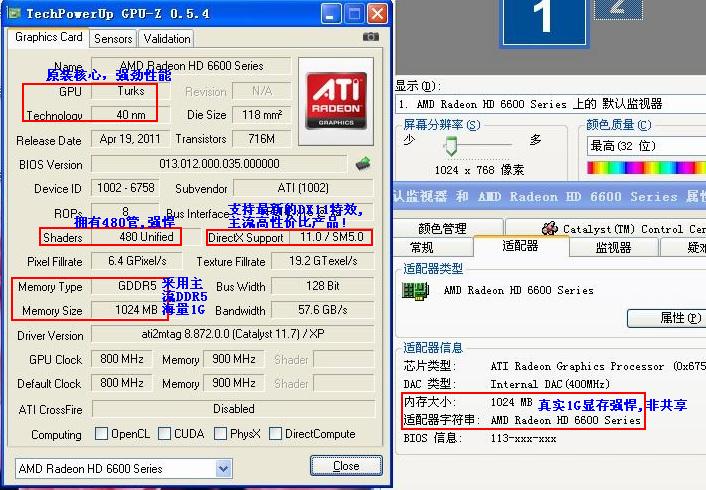Click the GPU Clock row Memory 900 MHz value
Screen dimensions: 706x490
[x=234, y=359]
